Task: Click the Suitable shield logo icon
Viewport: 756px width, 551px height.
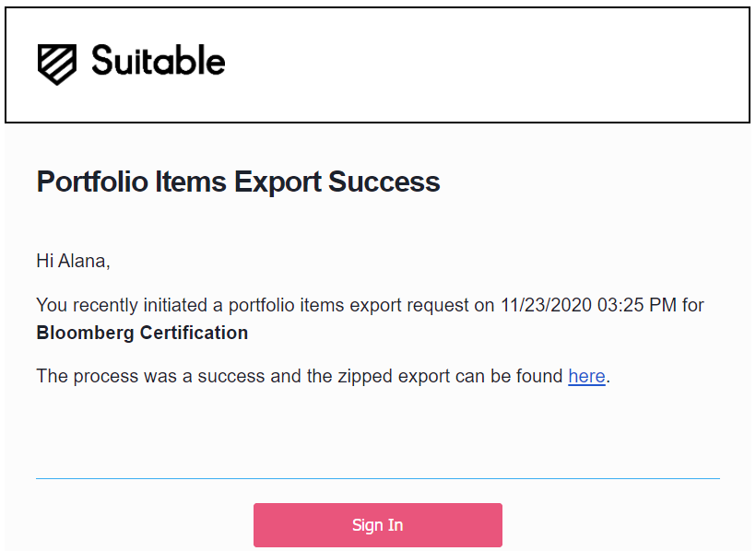Action: [57, 64]
